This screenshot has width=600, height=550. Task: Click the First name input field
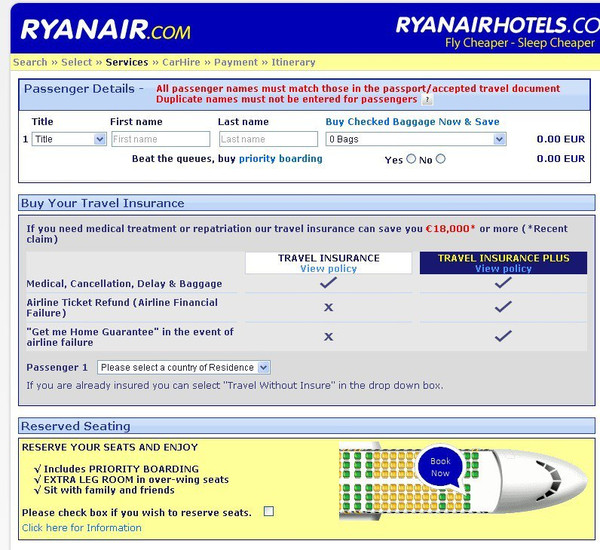160,140
